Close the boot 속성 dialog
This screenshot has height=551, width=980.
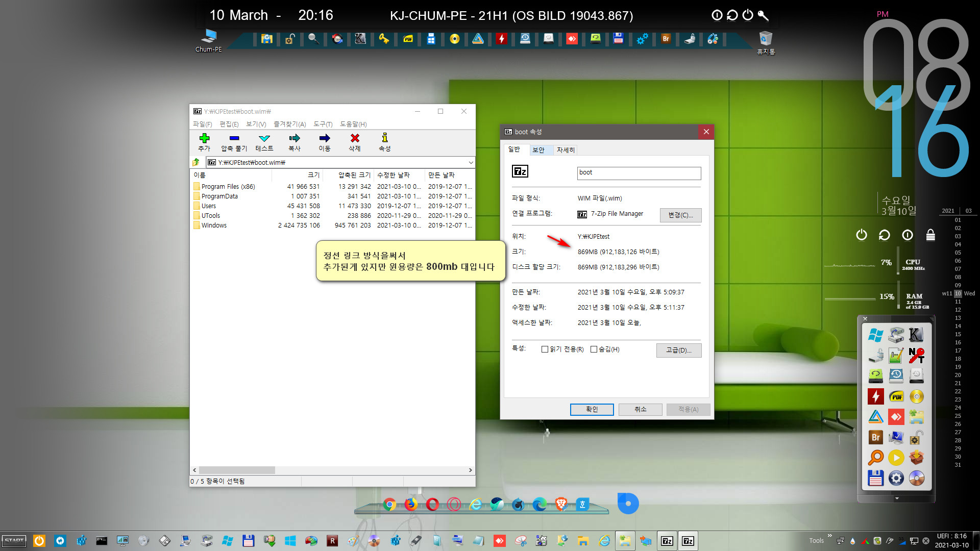706,132
